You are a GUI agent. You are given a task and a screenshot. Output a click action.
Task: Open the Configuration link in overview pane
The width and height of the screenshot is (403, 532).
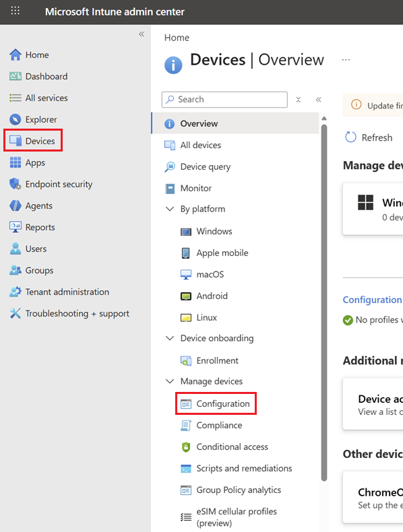(373, 300)
